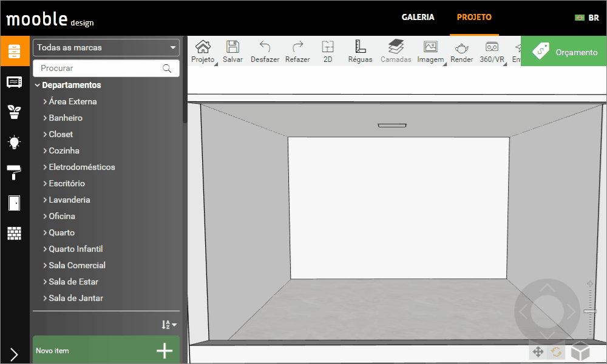Click Refazer redo arrow
This screenshot has height=364, width=607.
point(297,52)
